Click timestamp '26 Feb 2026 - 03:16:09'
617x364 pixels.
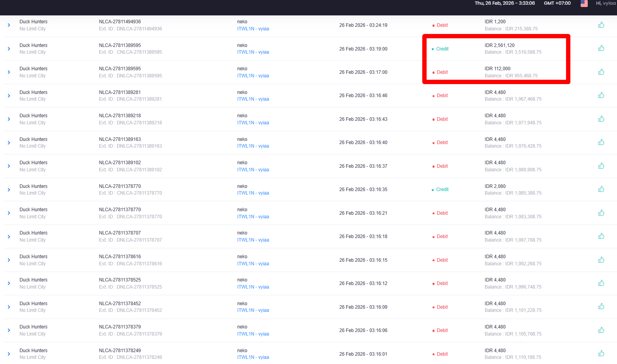[363, 307]
